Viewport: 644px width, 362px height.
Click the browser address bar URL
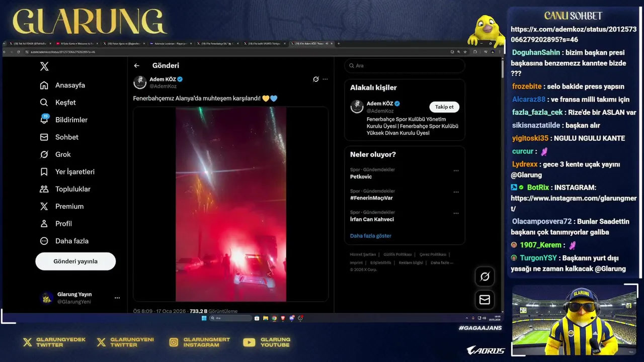click(x=63, y=52)
